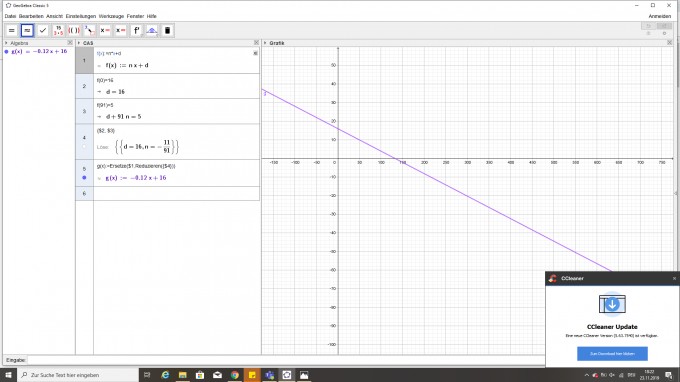
Task: Toggle the CAS panel style bar arrow
Action: 79,43
